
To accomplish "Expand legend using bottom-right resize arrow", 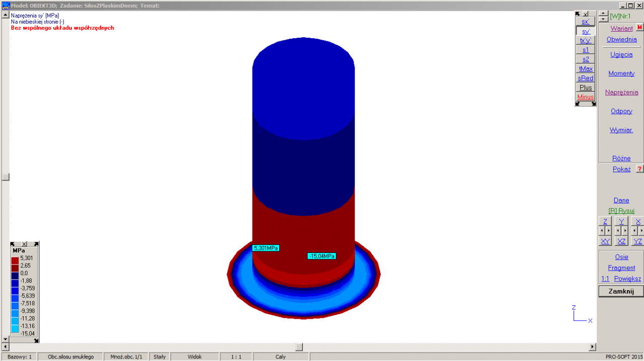I will [x=36, y=340].
